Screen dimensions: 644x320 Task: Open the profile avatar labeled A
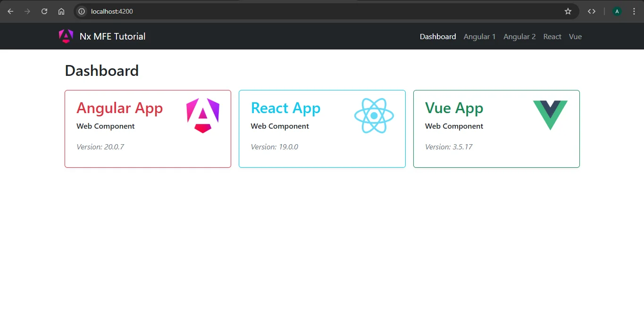tap(617, 11)
